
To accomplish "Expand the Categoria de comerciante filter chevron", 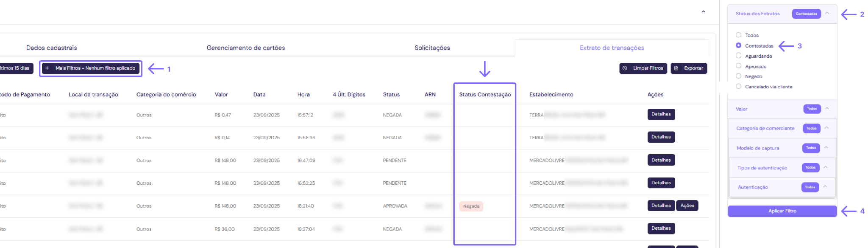I will (x=826, y=128).
